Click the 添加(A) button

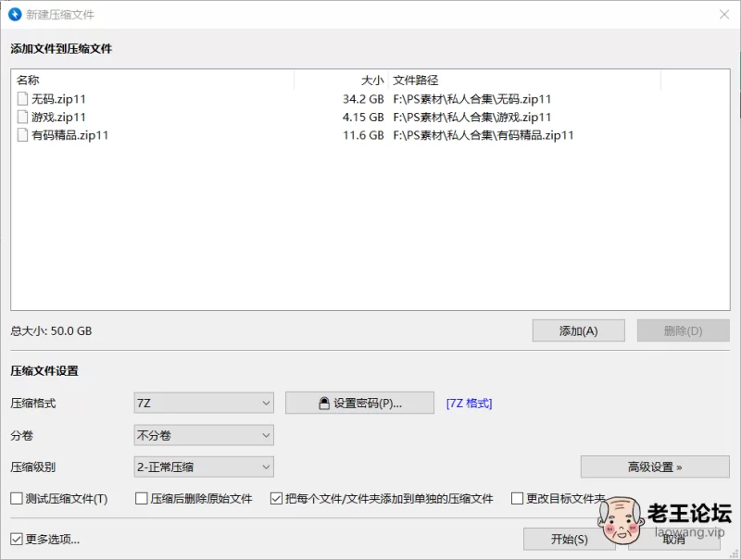click(x=578, y=330)
